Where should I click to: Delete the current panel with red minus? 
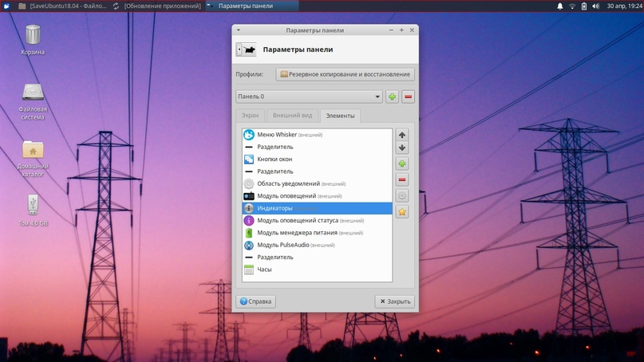(x=408, y=96)
